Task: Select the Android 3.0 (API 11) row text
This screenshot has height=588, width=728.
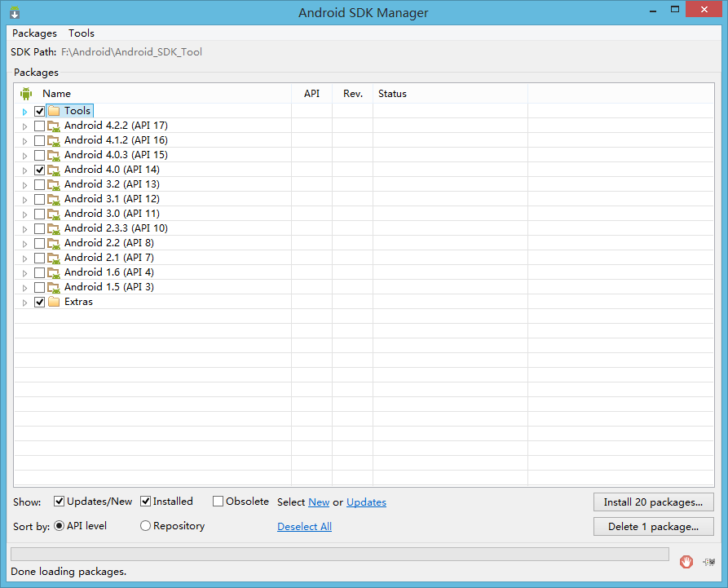Action: [112, 214]
